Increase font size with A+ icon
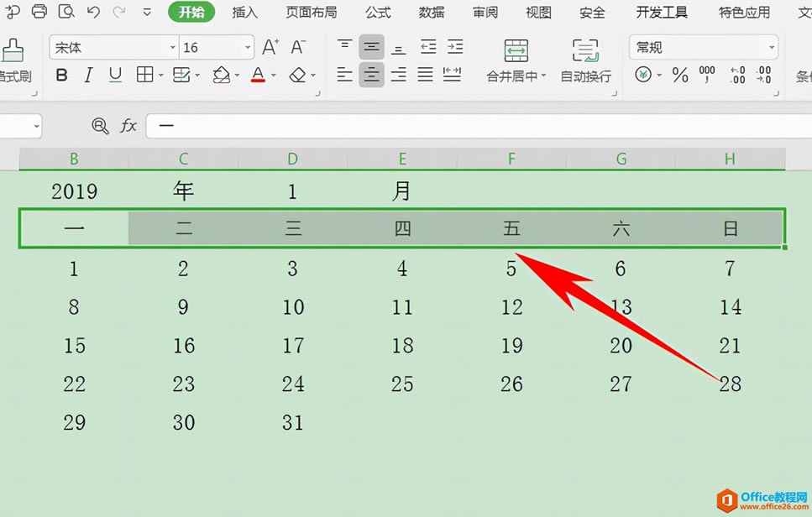 pos(270,47)
